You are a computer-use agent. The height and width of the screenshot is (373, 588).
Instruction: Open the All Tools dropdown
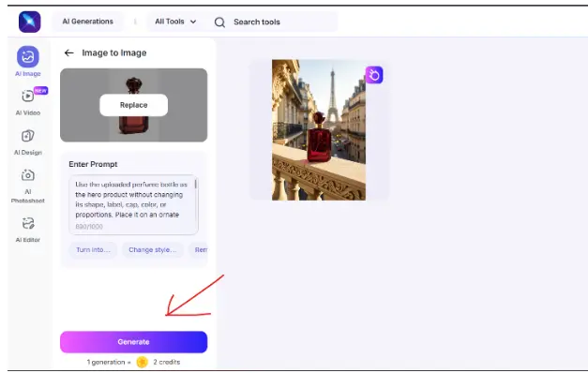[175, 22]
